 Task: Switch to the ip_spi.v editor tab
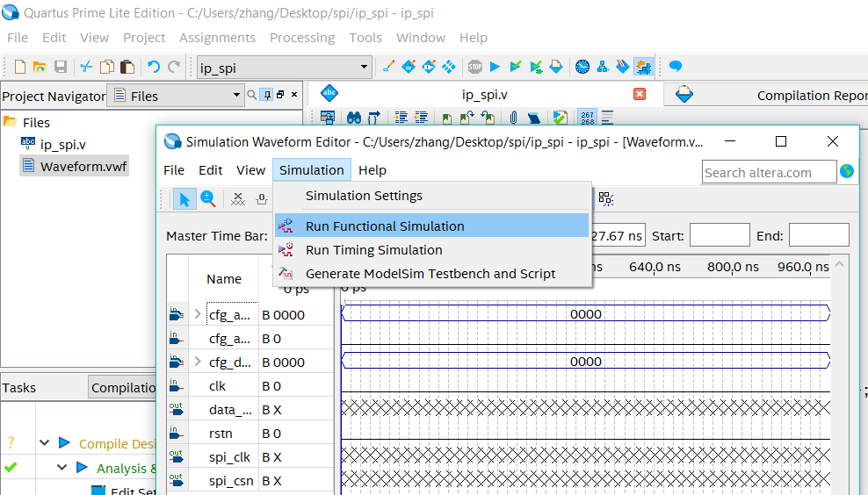pos(485,95)
